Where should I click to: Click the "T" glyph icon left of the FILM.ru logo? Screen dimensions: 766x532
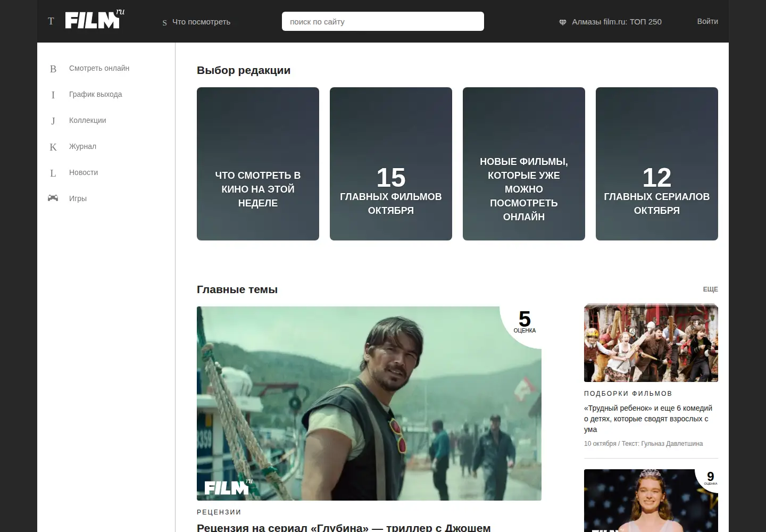[51, 21]
